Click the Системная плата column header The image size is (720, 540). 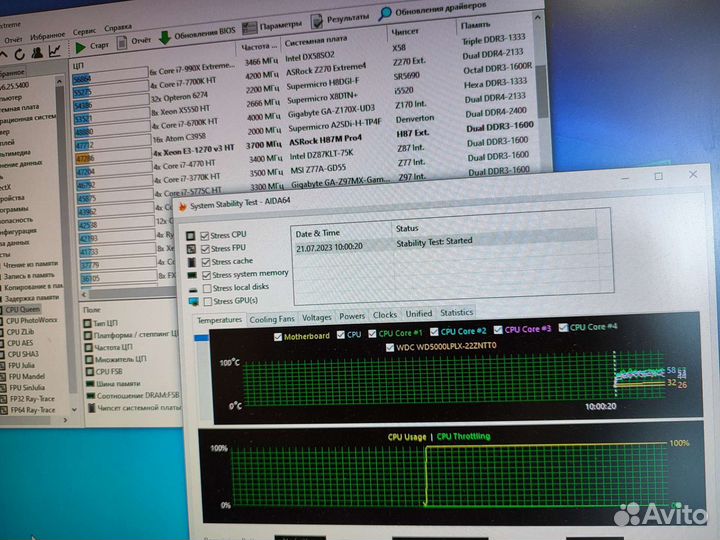[x=316, y=41]
